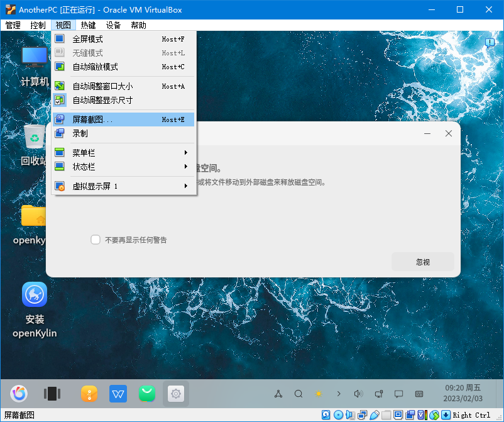Open the 控制 menu
This screenshot has height=422, width=504.
pos(38,25)
